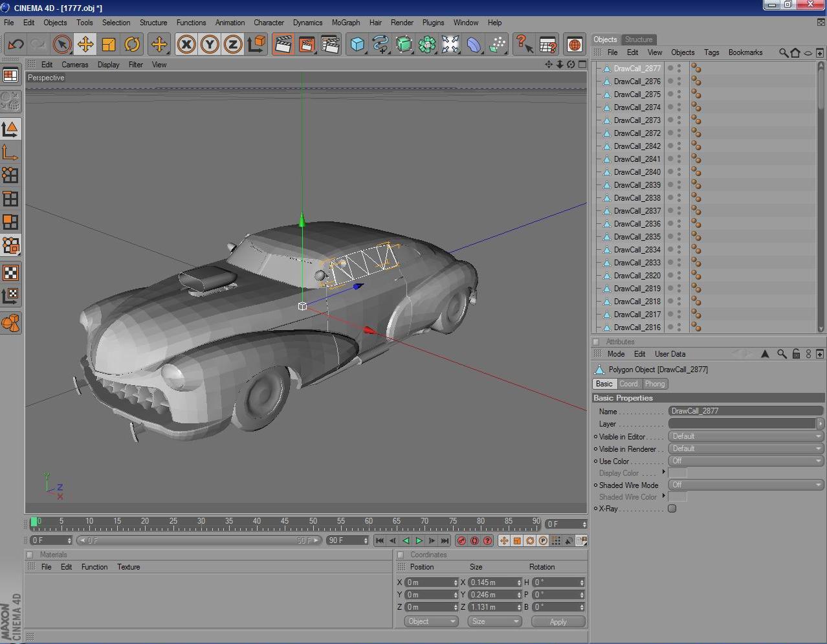Enable the X-Ray checkbox in Basic Properties
This screenshot has height=644, width=827.
[672, 508]
